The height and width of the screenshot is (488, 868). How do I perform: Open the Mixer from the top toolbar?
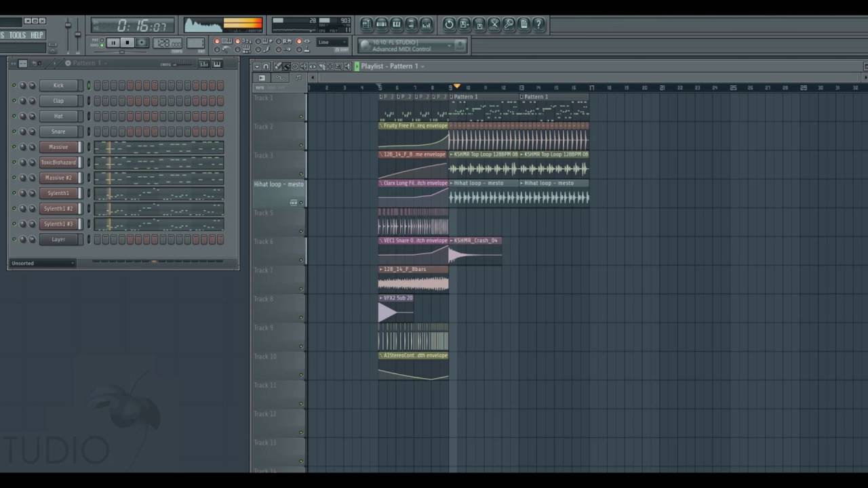pos(427,24)
